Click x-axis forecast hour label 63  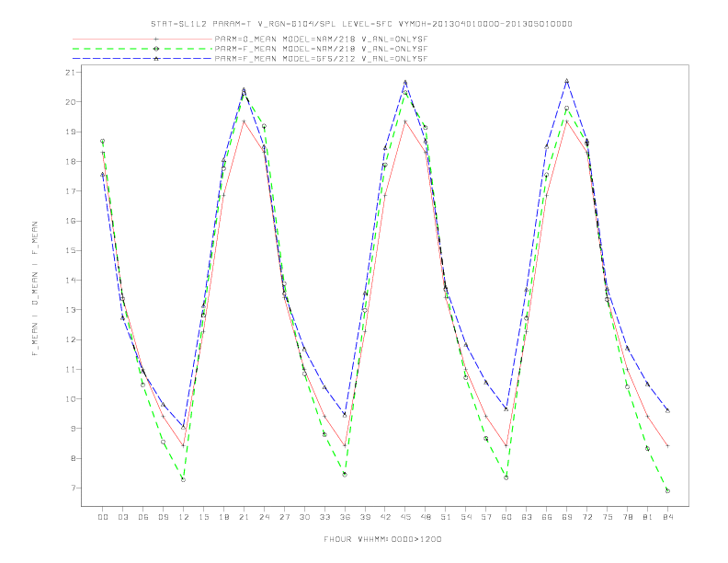pos(527,517)
